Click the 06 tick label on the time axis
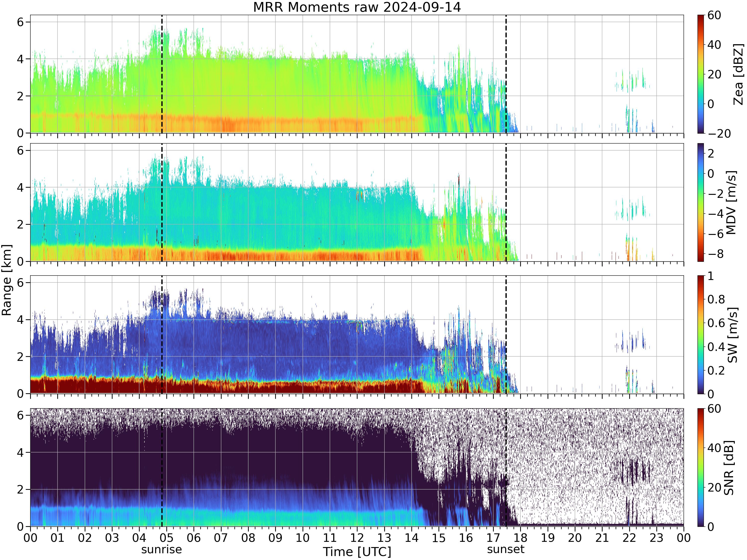The image size is (747, 560). [x=193, y=538]
